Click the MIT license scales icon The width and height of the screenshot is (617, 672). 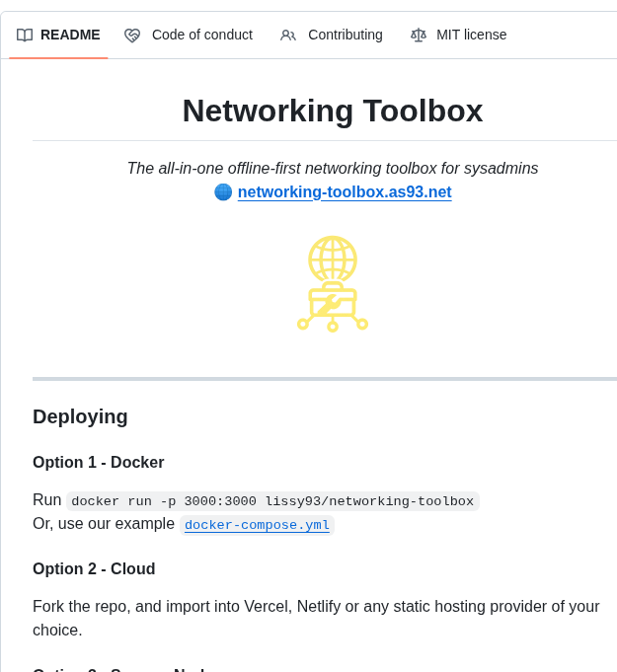419,36
